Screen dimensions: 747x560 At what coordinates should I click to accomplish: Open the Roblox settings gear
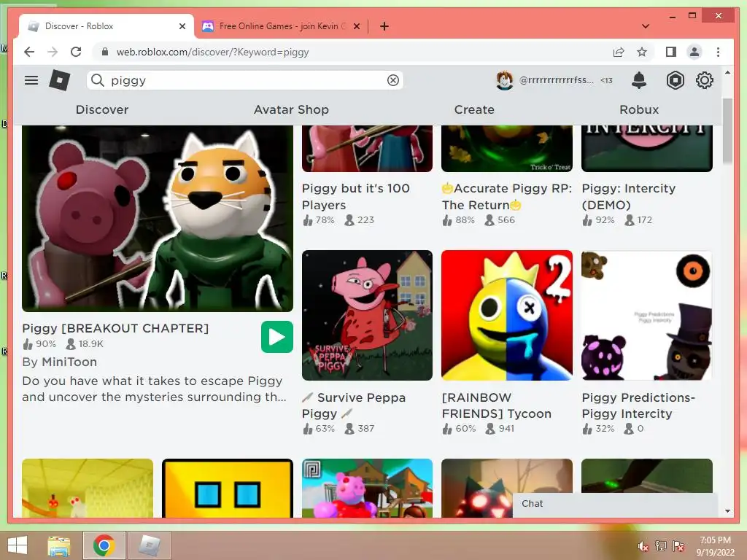(705, 80)
